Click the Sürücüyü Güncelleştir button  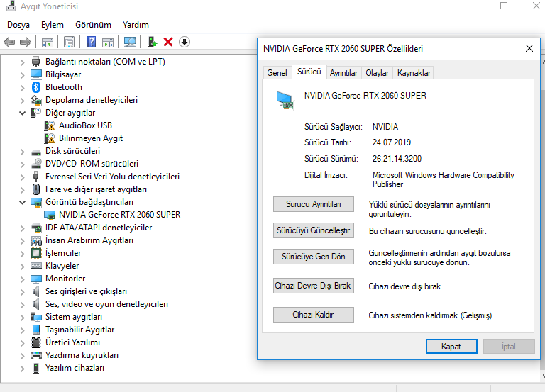314,230
